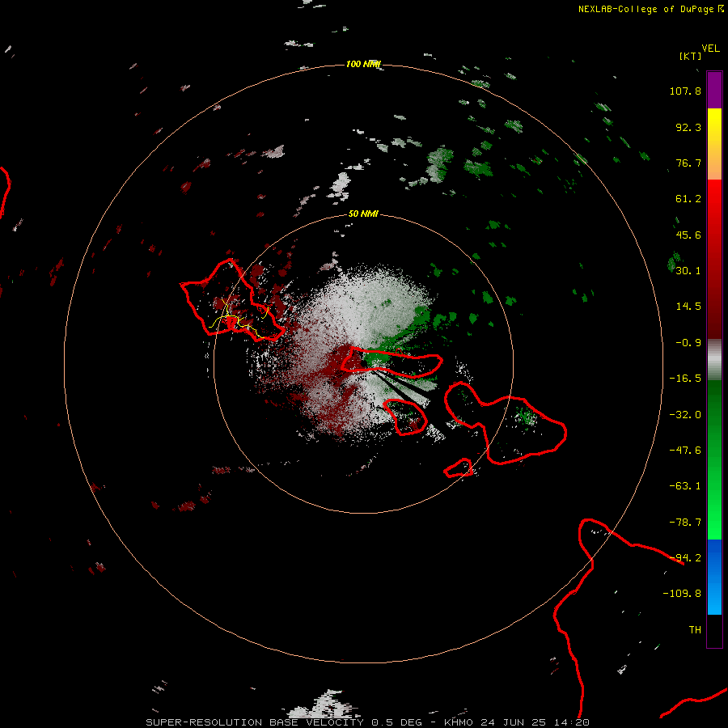Click the blue segment of velocity color bar
The height and width of the screenshot is (728, 728).
click(714, 577)
